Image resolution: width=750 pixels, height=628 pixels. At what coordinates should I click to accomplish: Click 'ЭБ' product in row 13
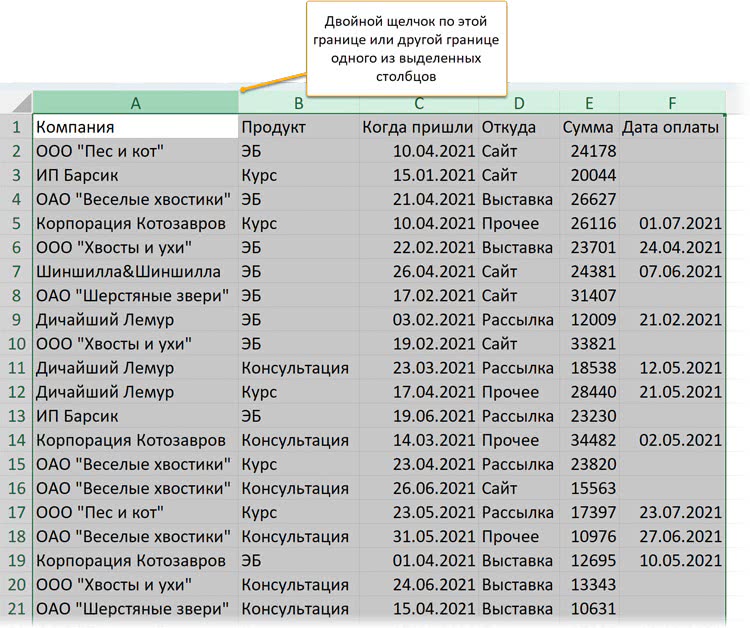(298, 416)
